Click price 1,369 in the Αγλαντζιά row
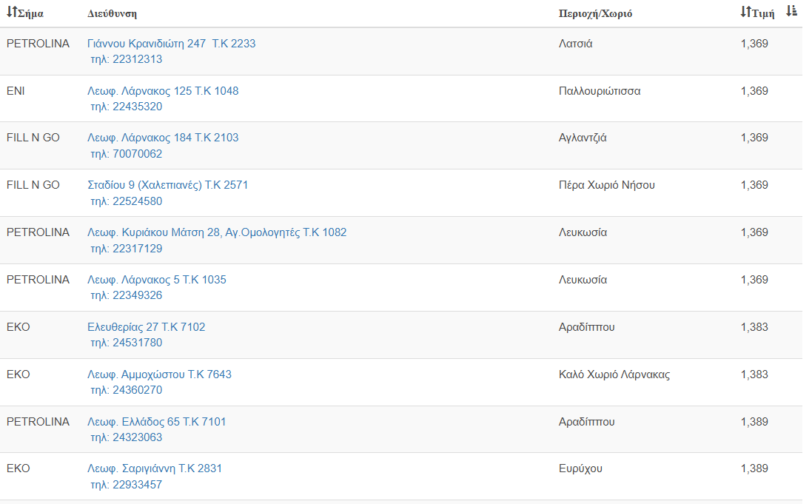Image resolution: width=812 pixels, height=504 pixels. pos(754,138)
